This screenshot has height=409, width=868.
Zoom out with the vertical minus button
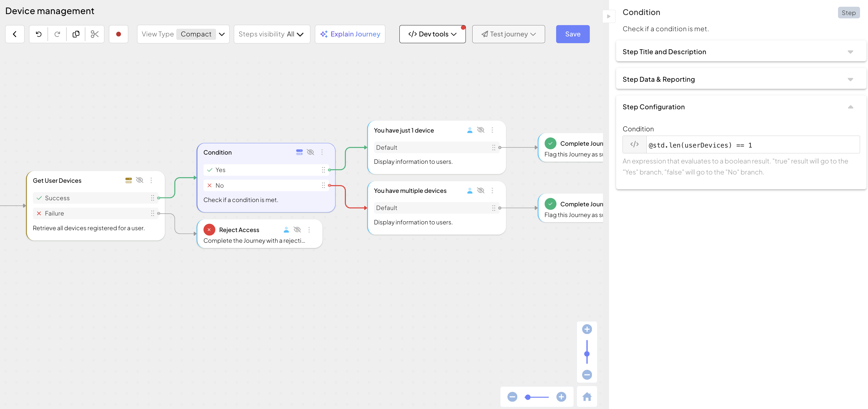coord(587,375)
